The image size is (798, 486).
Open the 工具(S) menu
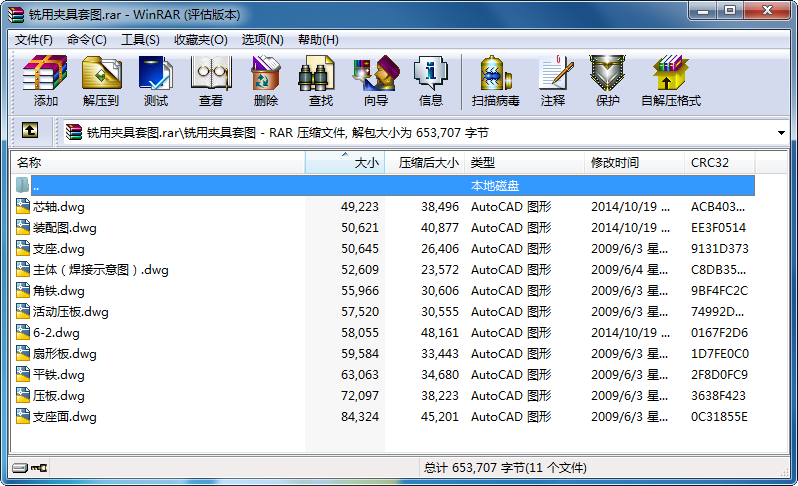click(x=140, y=40)
